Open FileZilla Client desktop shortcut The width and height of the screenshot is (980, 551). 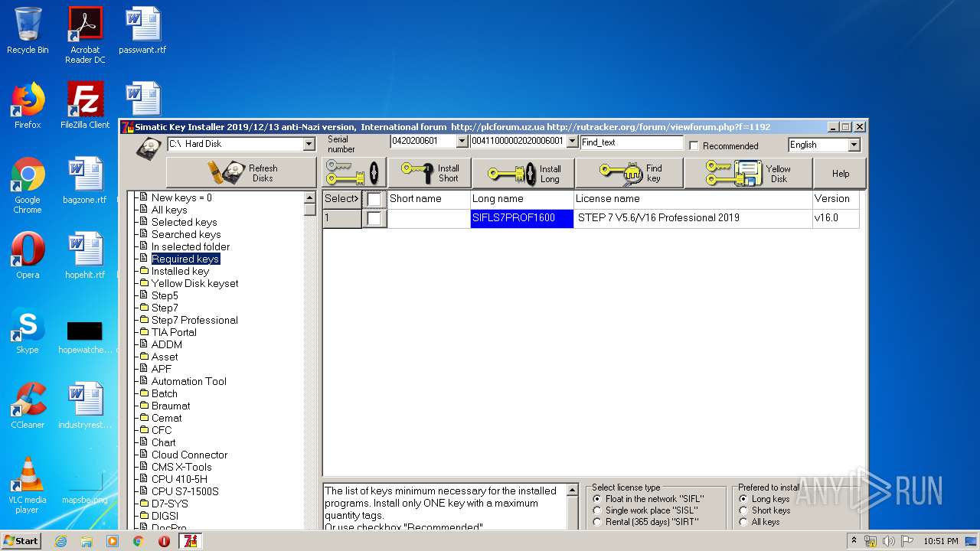coord(85,106)
